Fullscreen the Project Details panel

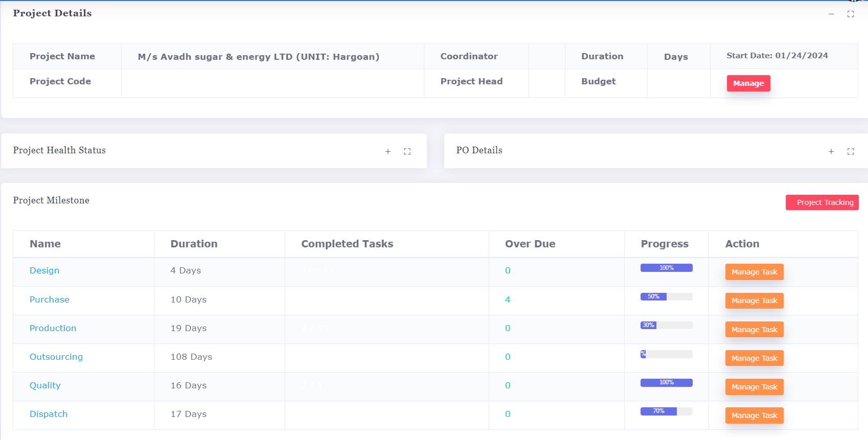851,14
